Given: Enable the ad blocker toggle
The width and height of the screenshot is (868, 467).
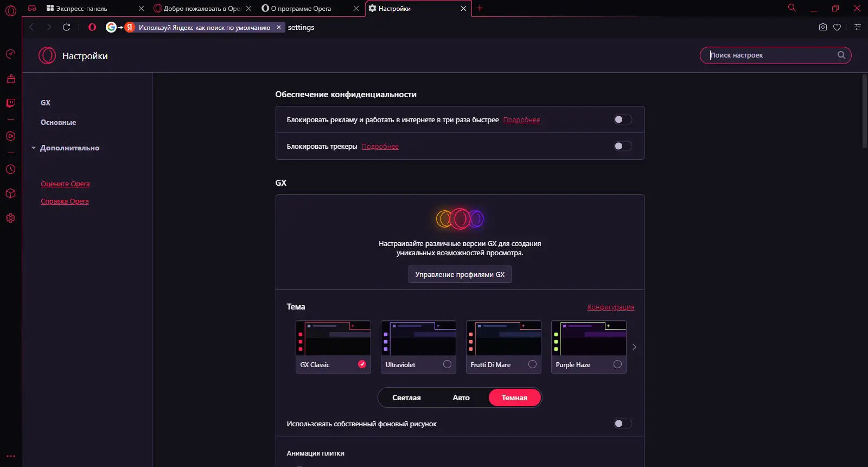Looking at the screenshot, I should coord(623,119).
